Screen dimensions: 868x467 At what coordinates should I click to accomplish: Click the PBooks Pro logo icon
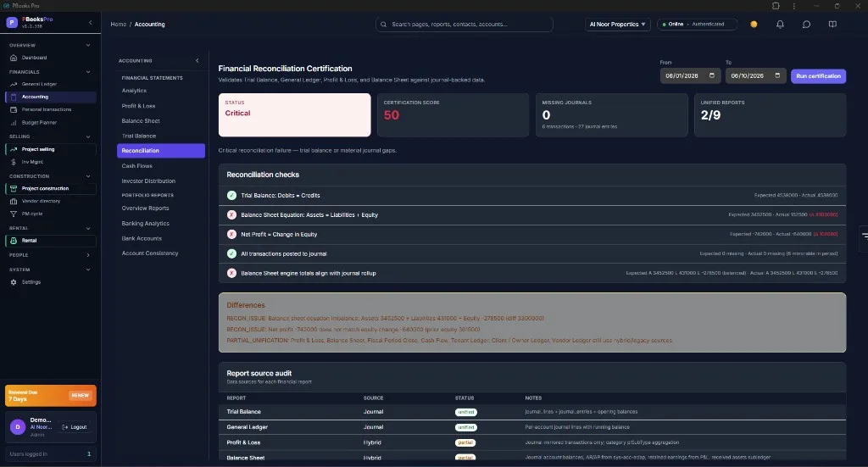tap(12, 23)
